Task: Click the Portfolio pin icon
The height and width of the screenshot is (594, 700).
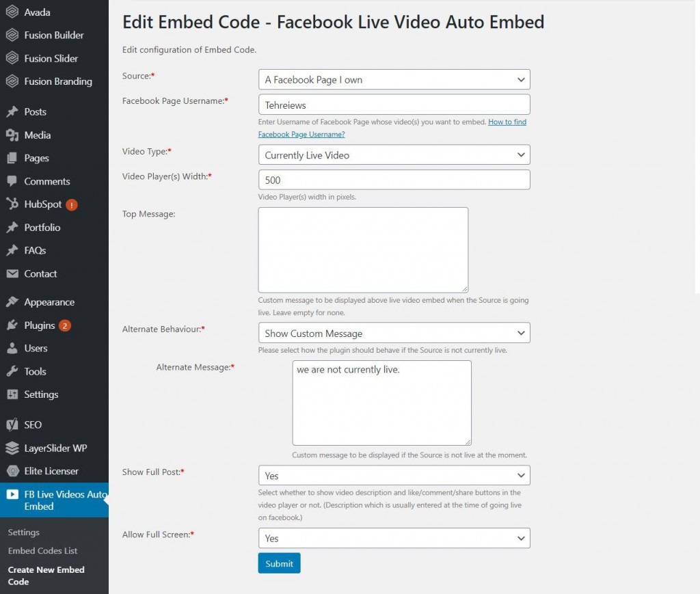Action: (x=12, y=227)
